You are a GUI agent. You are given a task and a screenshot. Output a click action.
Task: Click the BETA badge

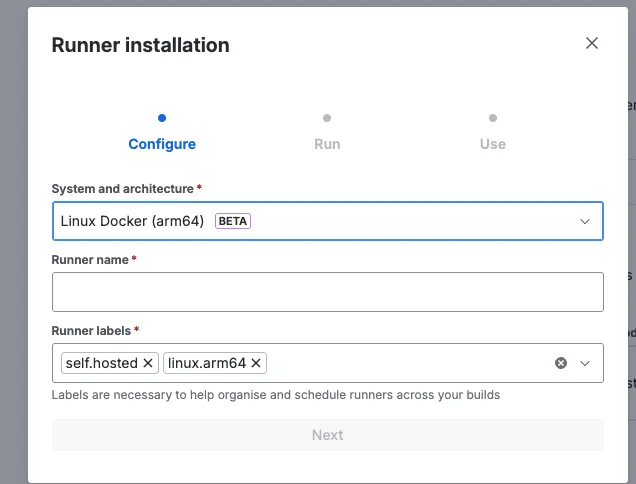coord(233,221)
